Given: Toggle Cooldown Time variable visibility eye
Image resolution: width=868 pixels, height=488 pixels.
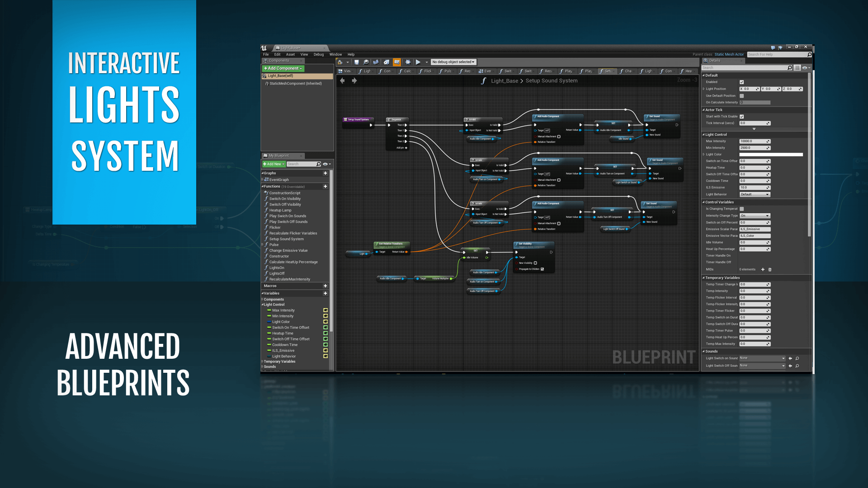Looking at the screenshot, I should 325,345.
